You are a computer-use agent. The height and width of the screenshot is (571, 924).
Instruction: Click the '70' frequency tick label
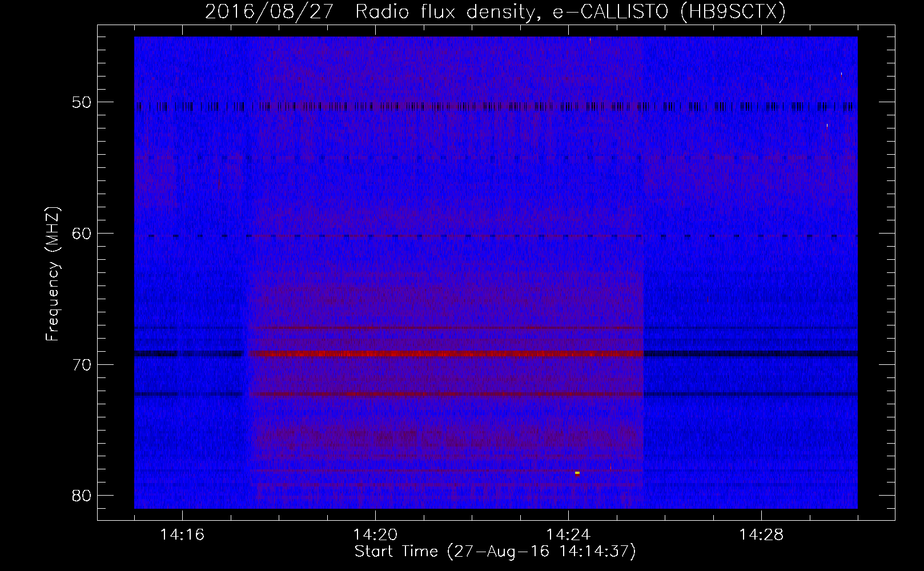pos(82,364)
